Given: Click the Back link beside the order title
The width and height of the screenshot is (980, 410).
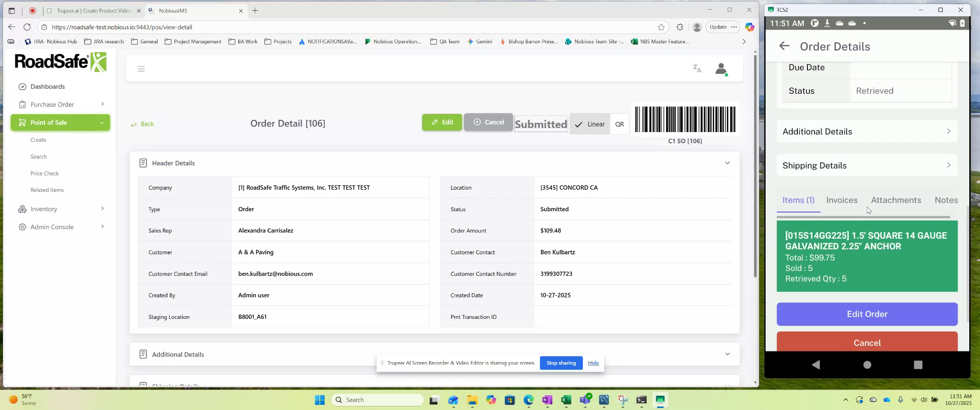Looking at the screenshot, I should tap(142, 124).
